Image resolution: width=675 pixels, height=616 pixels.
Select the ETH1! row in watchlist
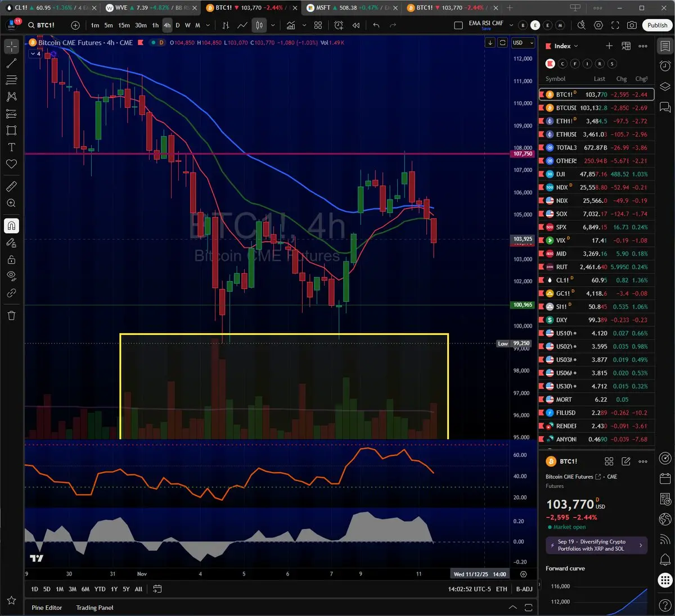596,121
